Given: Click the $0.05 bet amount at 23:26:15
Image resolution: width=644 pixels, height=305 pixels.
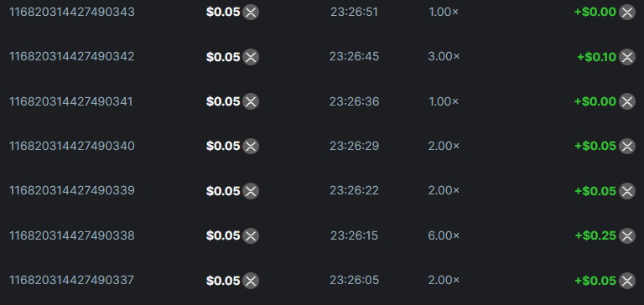Looking at the screenshot, I should click(x=223, y=235).
